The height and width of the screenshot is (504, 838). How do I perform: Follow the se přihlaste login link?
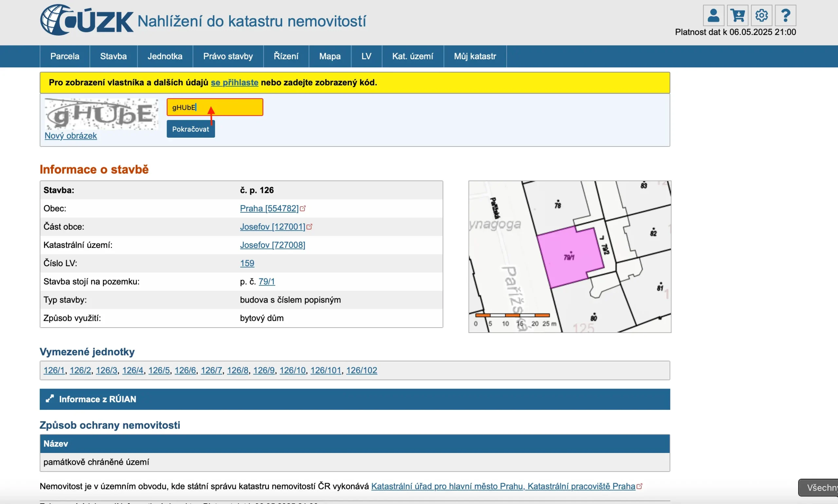(x=234, y=82)
